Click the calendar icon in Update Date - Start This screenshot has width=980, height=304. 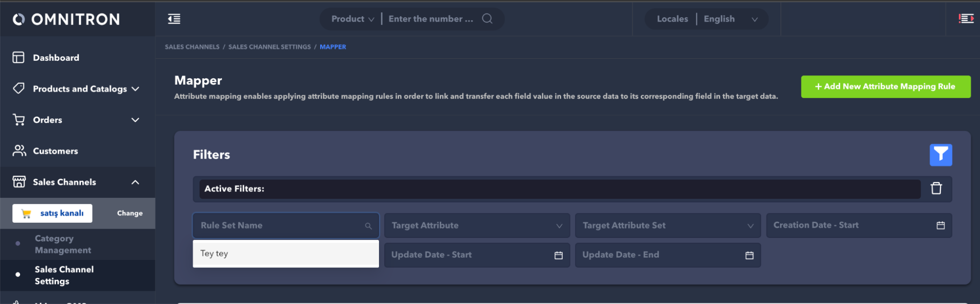pyautogui.click(x=558, y=255)
